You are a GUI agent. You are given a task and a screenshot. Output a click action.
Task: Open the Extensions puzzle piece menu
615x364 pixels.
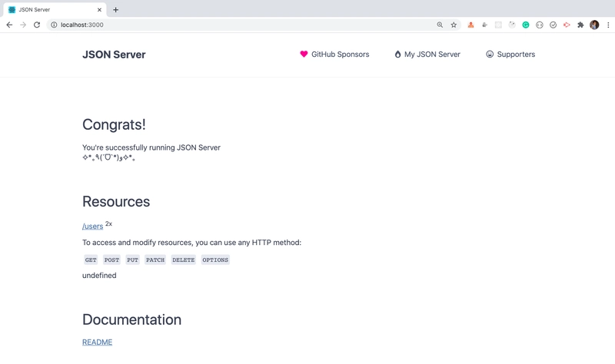580,25
